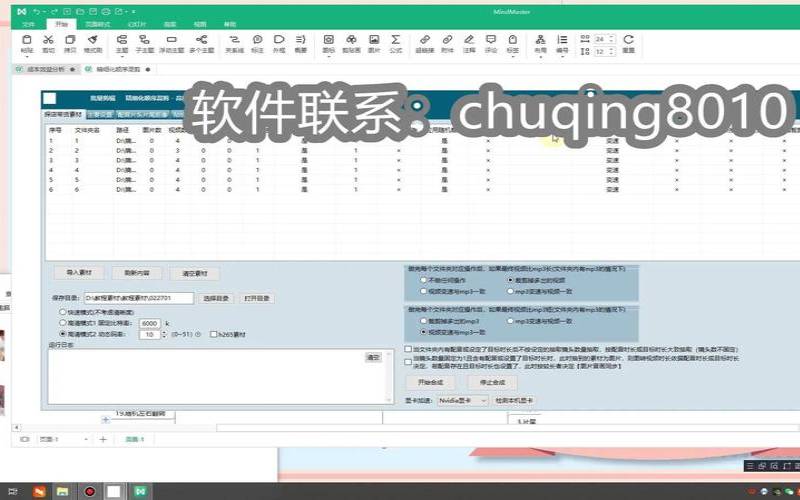Select the lower group's 'mp3 speed matches video' radio
Screen dimensions: 800x500
point(510,321)
